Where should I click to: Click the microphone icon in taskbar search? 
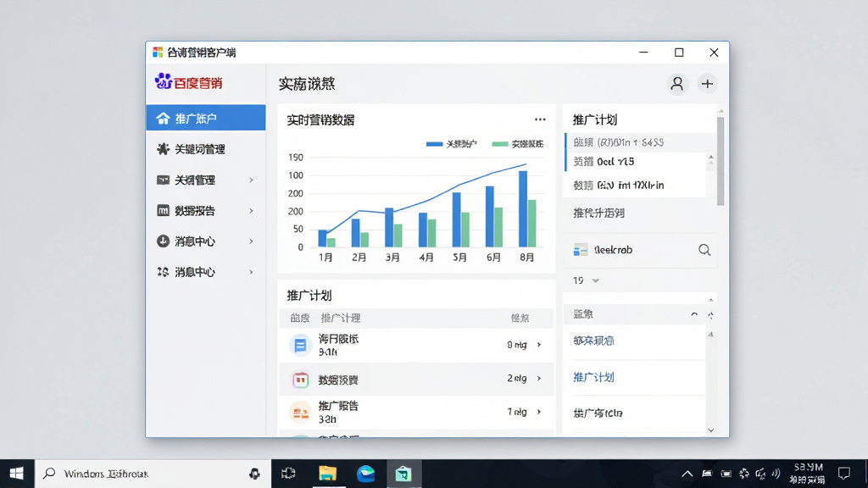[254, 474]
